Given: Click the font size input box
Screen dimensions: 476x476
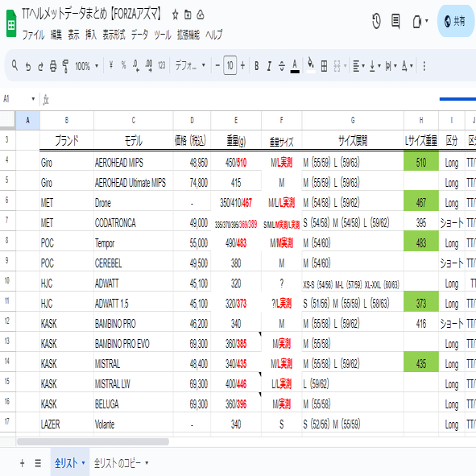Looking at the screenshot, I should tap(230, 65).
